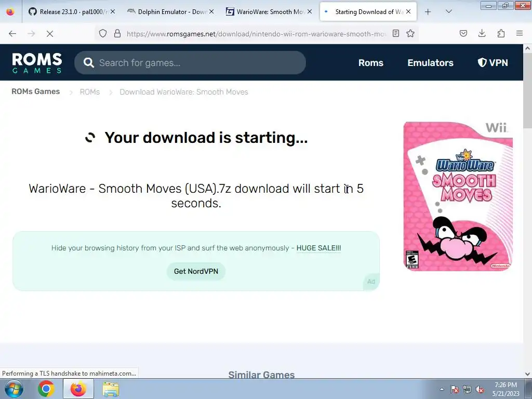Click the ROMs breadcrumb link
Viewport: 532px width, 399px height.
[x=89, y=92]
